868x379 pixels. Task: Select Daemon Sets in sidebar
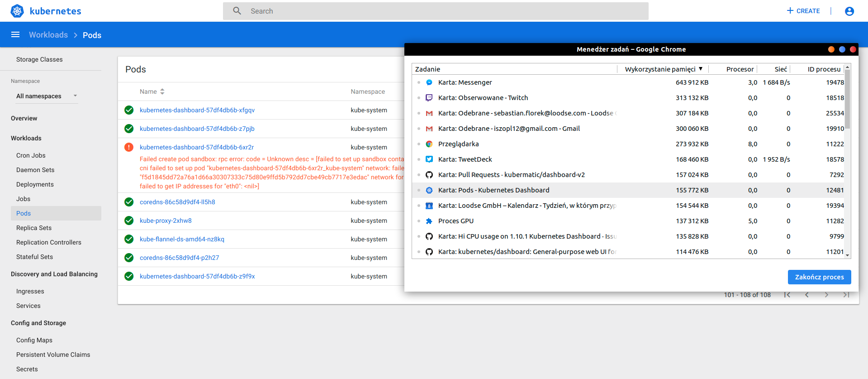(x=35, y=170)
